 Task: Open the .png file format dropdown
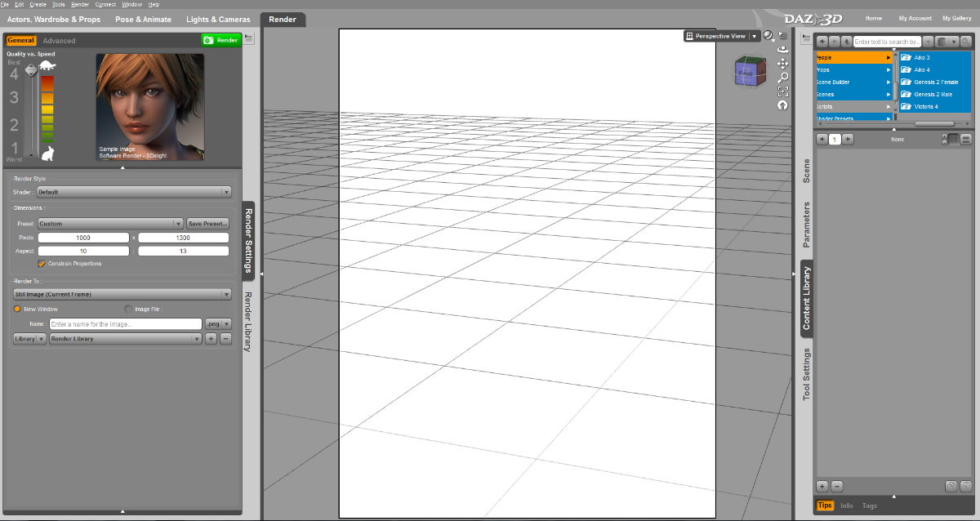217,324
